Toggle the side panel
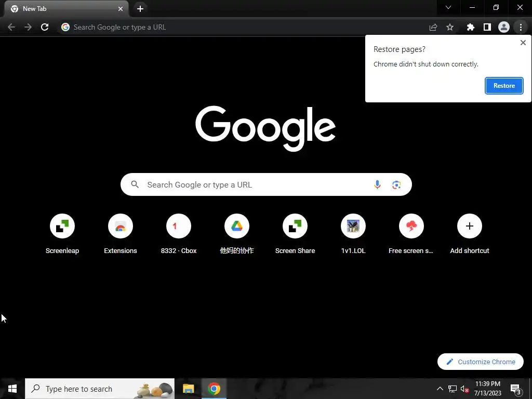This screenshot has height=399, width=532. [487, 27]
